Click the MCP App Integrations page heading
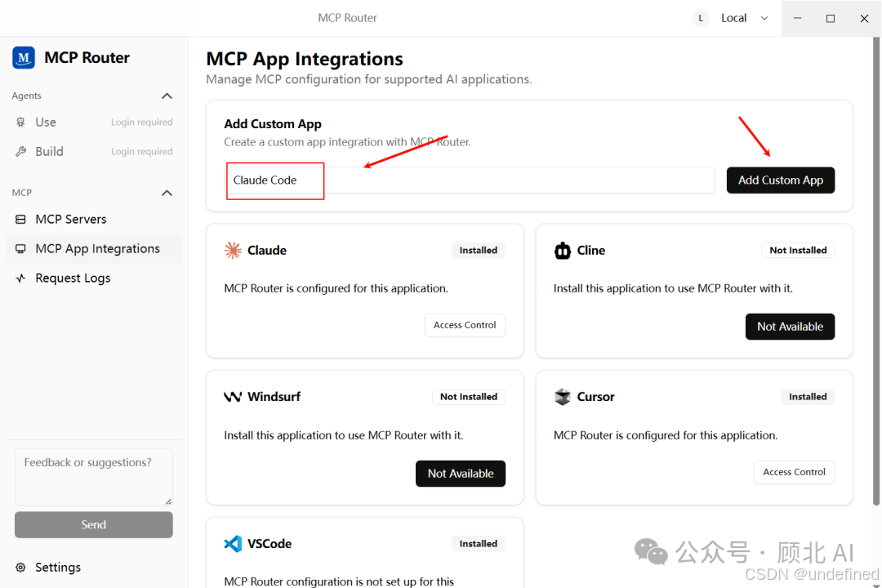 tap(305, 59)
